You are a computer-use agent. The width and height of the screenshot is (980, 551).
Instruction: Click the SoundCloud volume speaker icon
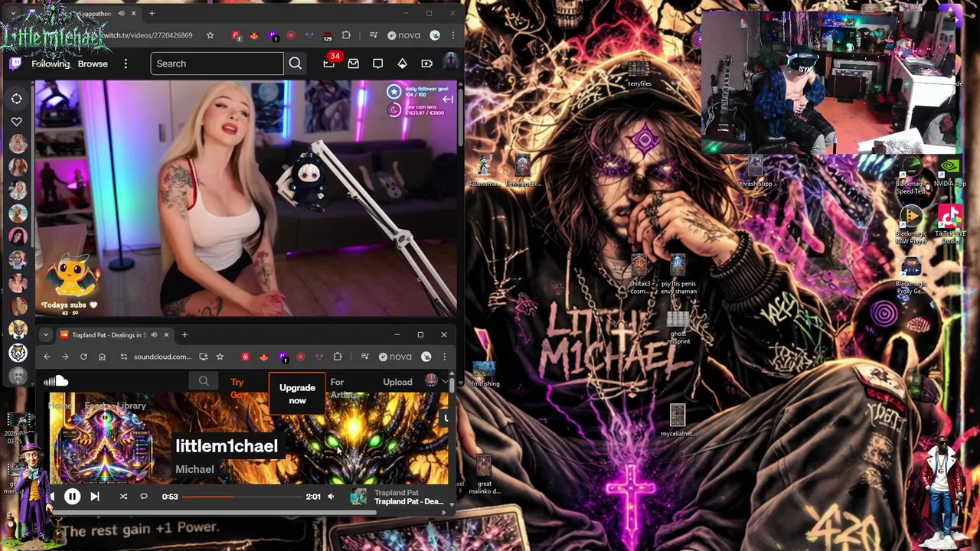tap(331, 497)
